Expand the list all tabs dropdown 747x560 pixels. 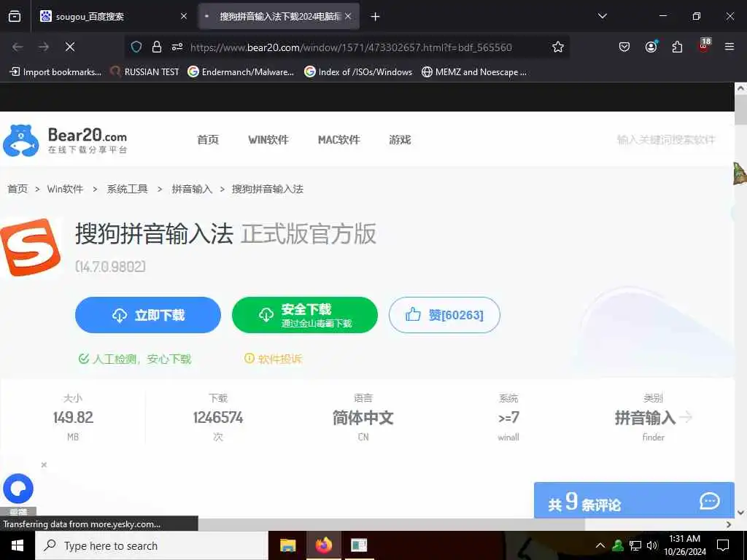[x=602, y=16]
